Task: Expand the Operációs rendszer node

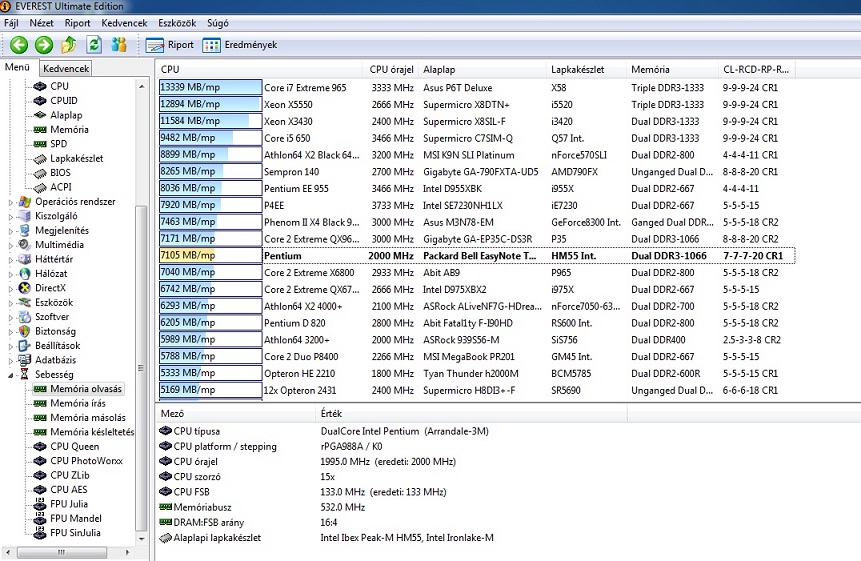Action: tap(10, 202)
